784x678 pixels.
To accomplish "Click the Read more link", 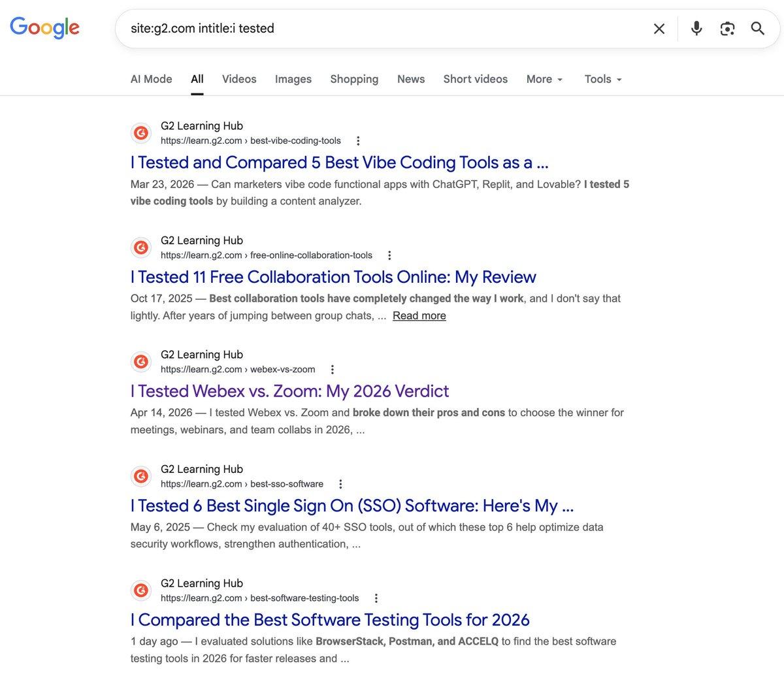I will click(x=419, y=315).
